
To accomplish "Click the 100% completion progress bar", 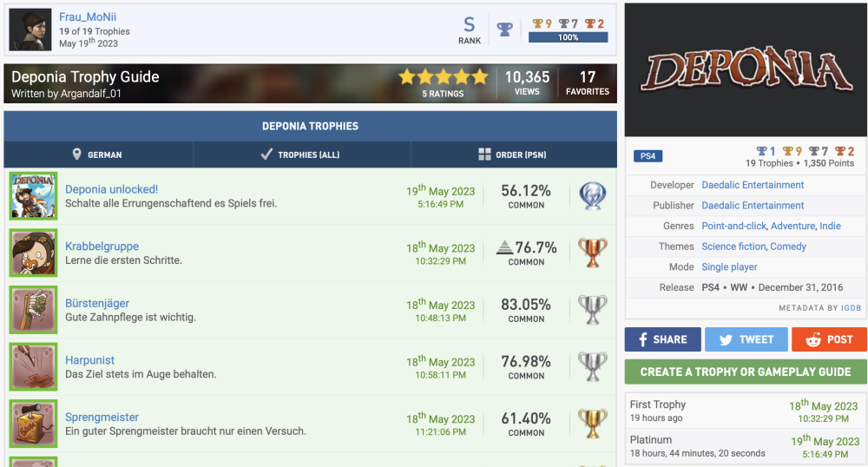I will pyautogui.click(x=568, y=37).
